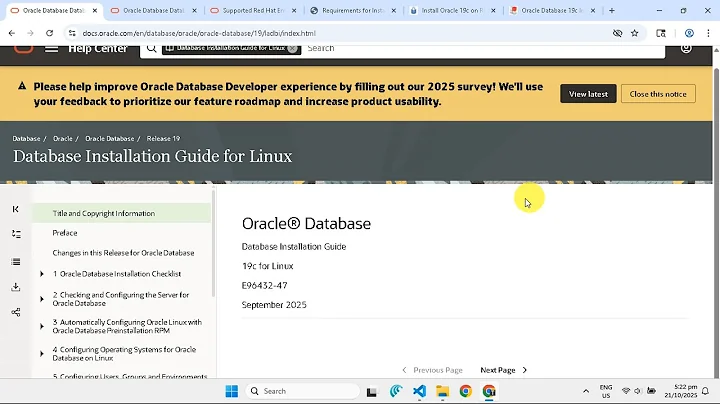720x404 pixels.
Task: Switch to the Oracle Database 19c tab
Action: [552, 11]
